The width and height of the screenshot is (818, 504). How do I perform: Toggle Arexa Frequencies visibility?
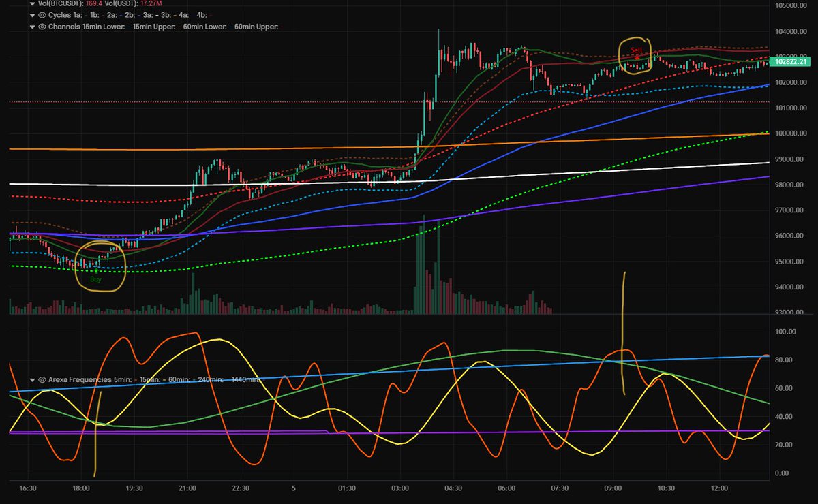[42, 380]
